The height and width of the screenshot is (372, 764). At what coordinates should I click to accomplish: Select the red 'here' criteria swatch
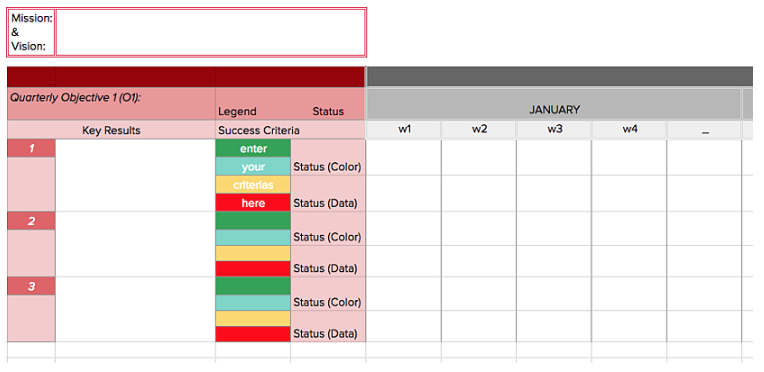pyautogui.click(x=253, y=203)
